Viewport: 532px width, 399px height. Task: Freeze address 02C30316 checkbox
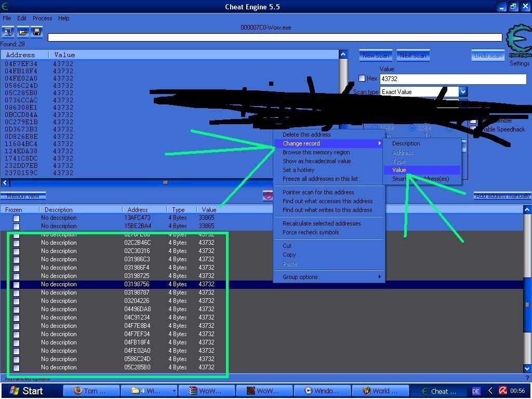(x=16, y=251)
